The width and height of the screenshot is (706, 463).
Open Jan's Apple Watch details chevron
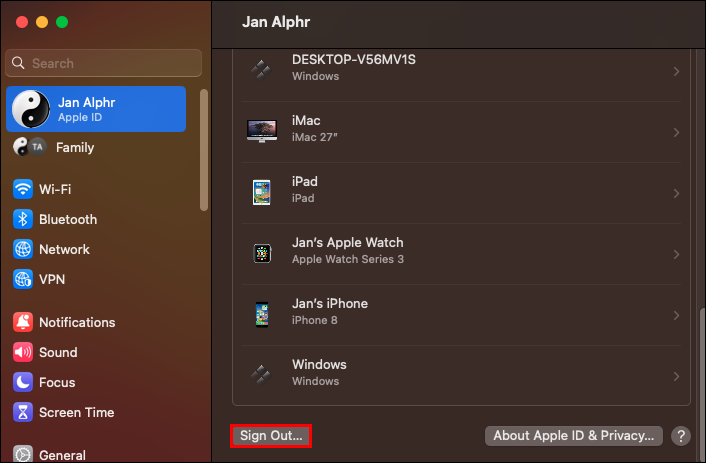pos(676,254)
